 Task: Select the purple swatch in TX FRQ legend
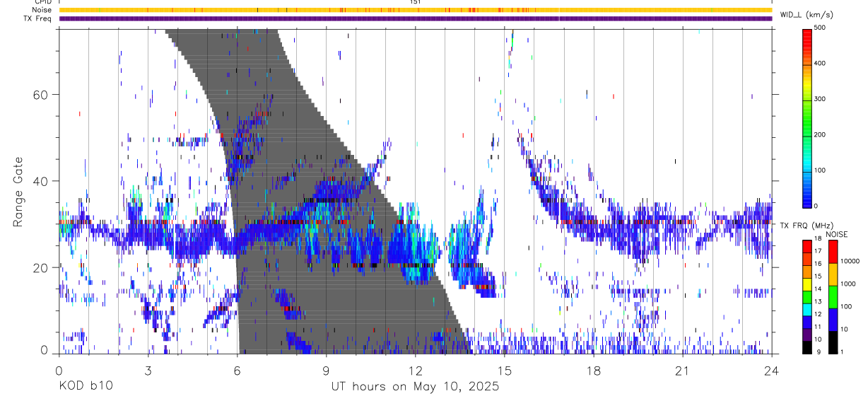point(807,333)
